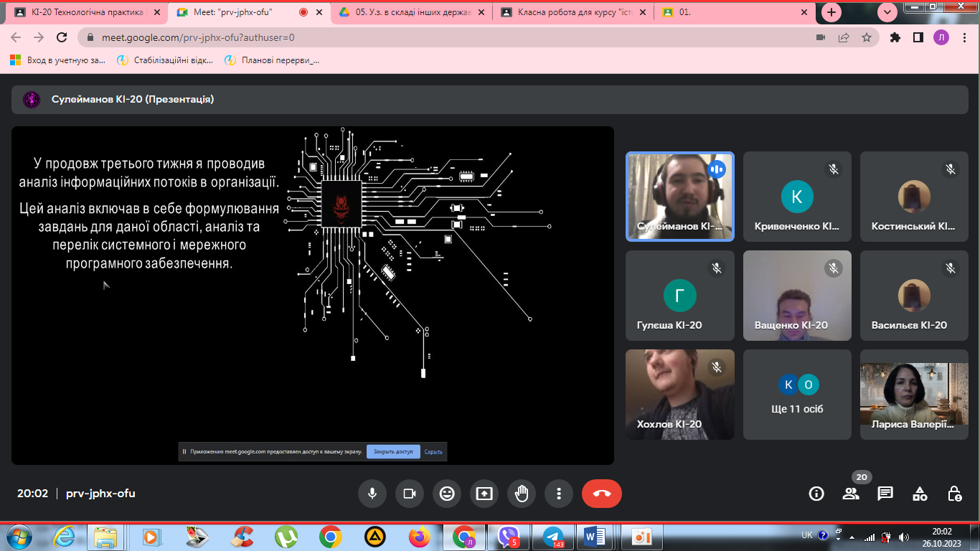
Task: Toggle the microphone in Meet controls
Action: (372, 494)
